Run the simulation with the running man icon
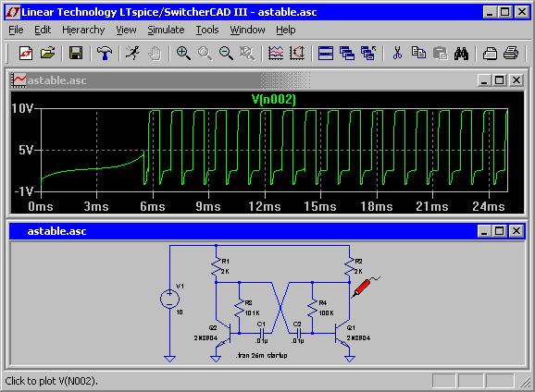The width and height of the screenshot is (535, 392). coord(132,54)
